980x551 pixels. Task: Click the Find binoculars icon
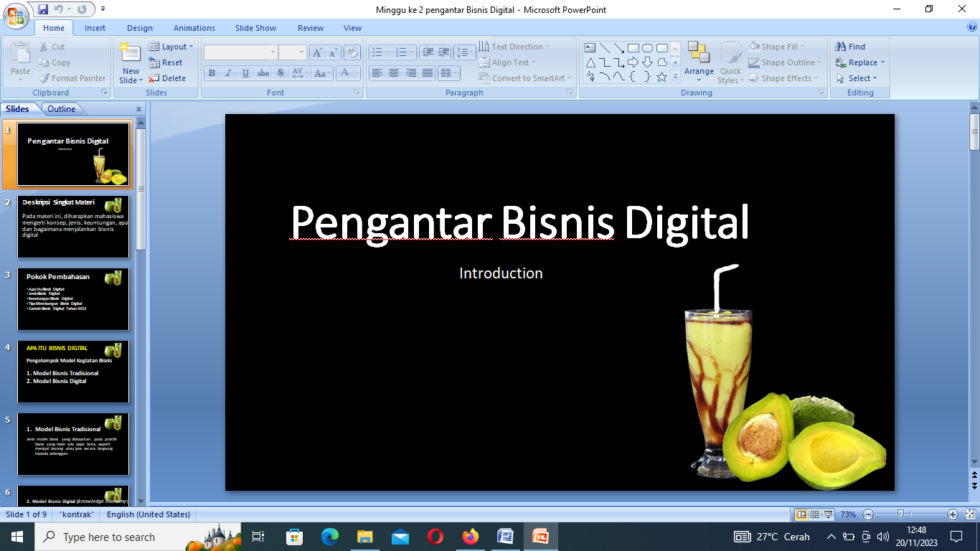841,47
